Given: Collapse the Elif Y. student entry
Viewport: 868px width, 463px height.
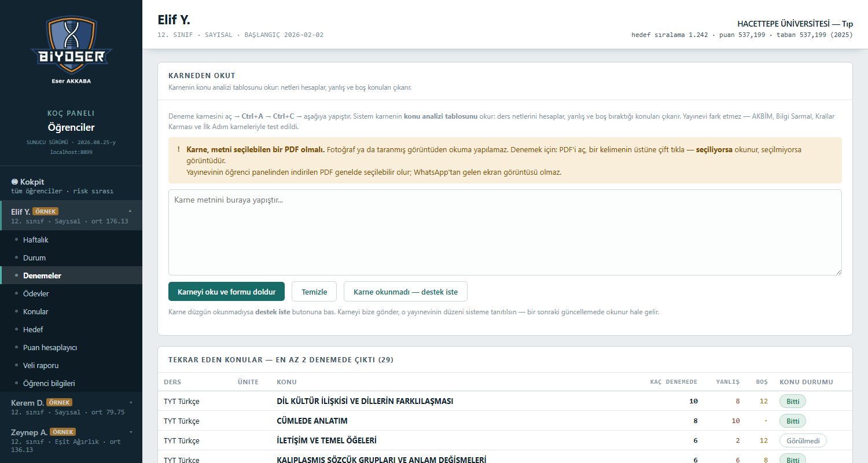Looking at the screenshot, I should click(71, 216).
